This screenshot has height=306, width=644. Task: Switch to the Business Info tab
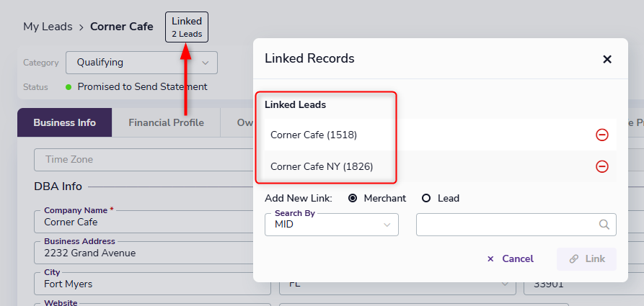[64, 122]
